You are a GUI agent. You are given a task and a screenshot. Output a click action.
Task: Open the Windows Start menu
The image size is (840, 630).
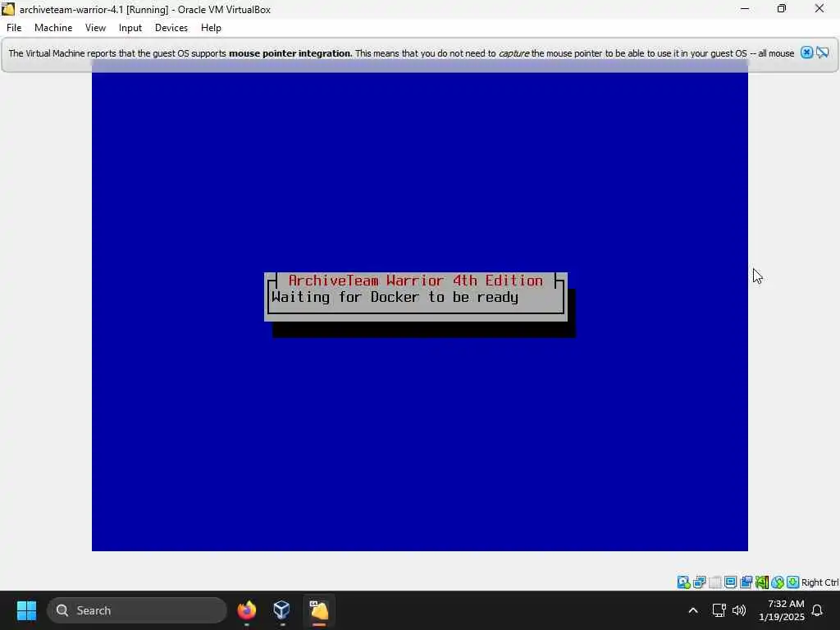[x=26, y=610]
